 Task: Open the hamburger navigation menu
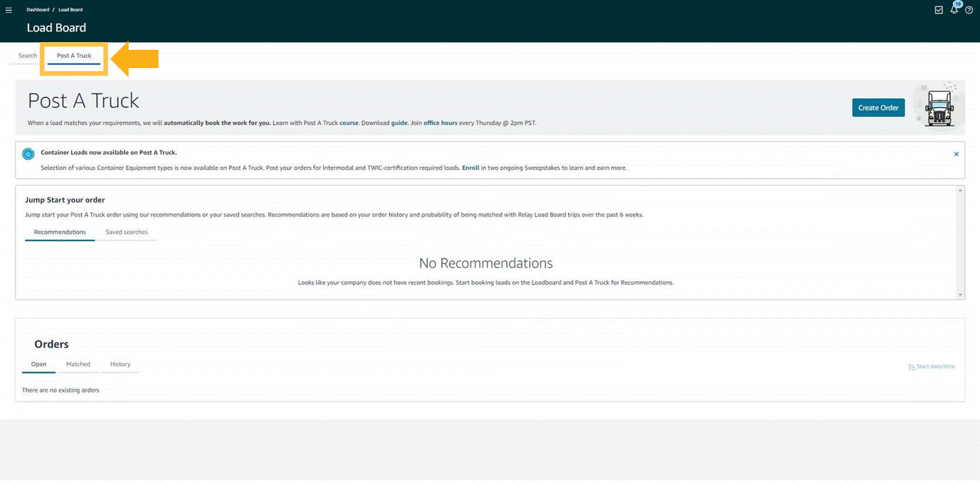pyautogui.click(x=8, y=10)
